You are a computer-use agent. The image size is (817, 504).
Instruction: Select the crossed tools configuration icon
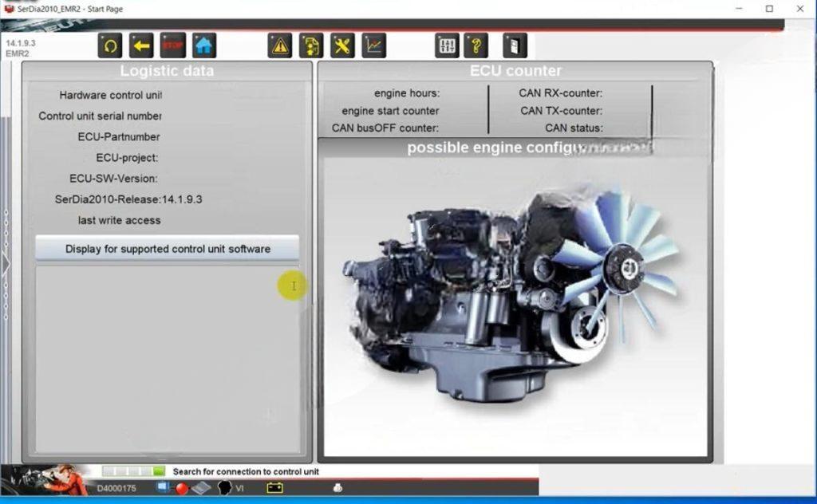[x=341, y=45]
